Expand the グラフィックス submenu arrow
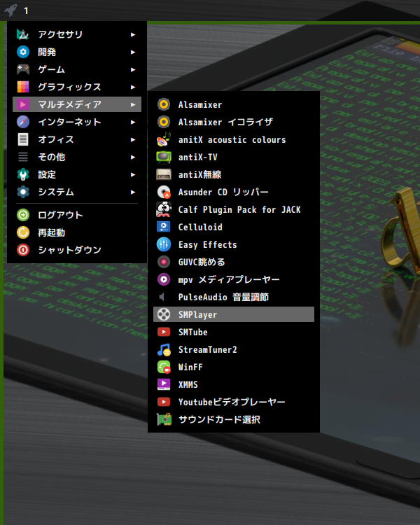The height and width of the screenshot is (525, 420). point(133,87)
